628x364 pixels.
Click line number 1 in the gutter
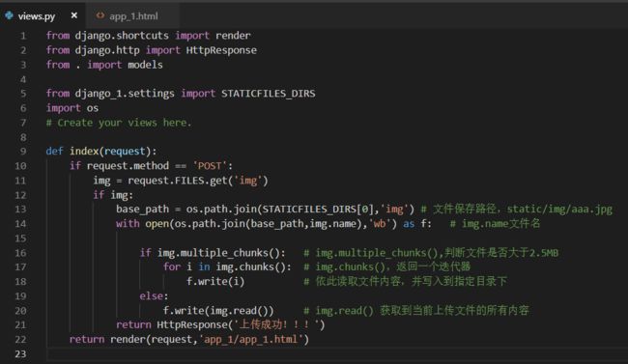[x=23, y=36]
